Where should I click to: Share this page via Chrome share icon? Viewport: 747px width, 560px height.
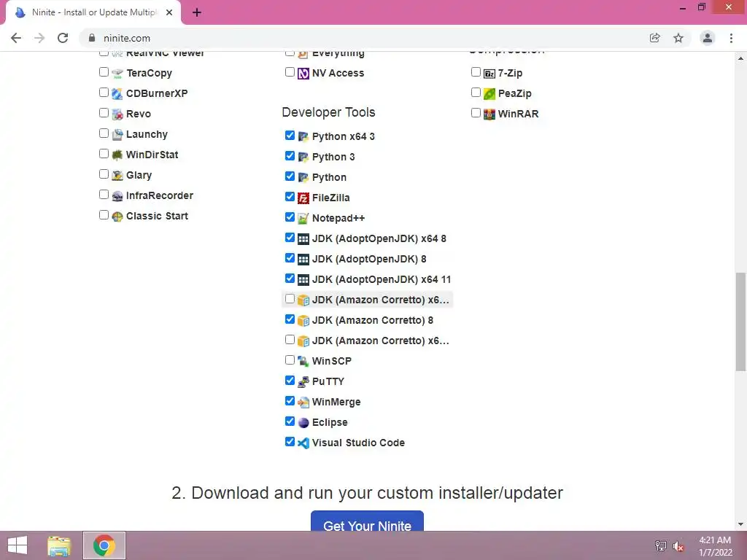coord(655,38)
